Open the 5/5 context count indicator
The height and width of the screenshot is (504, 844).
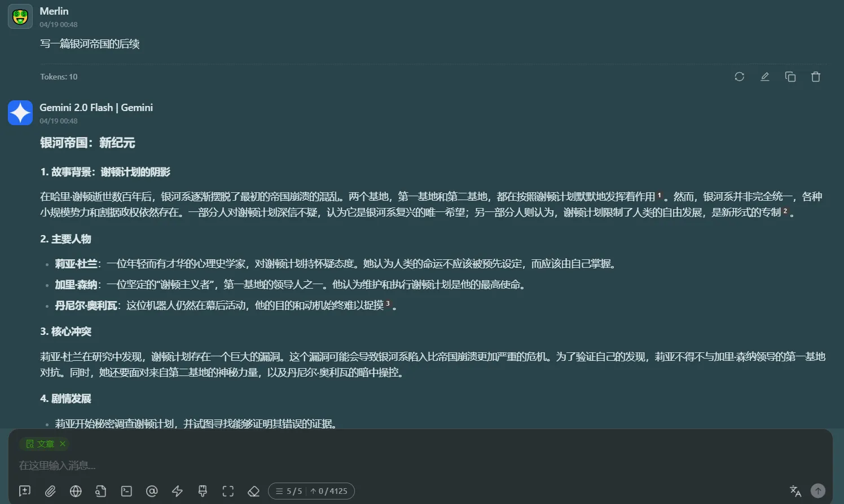(289, 491)
